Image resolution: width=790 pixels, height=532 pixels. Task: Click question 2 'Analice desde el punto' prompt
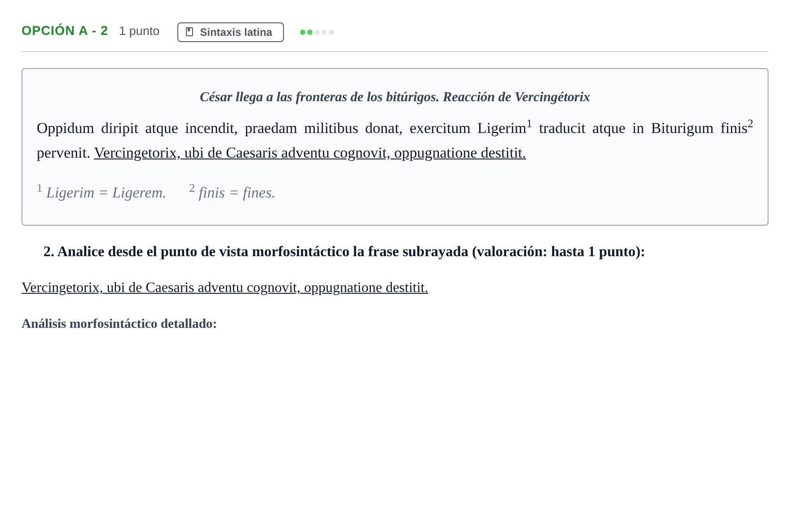pos(344,252)
